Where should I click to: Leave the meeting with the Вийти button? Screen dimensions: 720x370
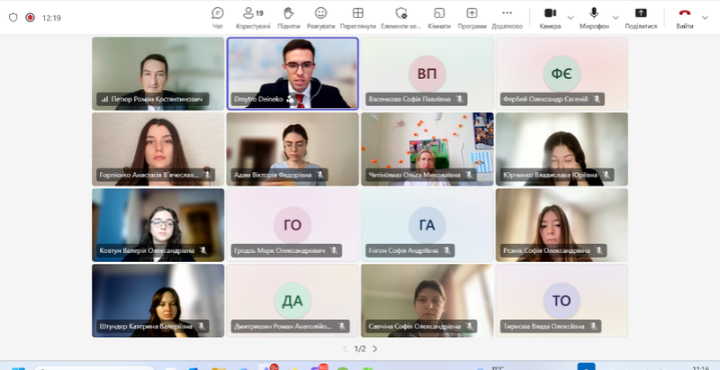point(684,18)
